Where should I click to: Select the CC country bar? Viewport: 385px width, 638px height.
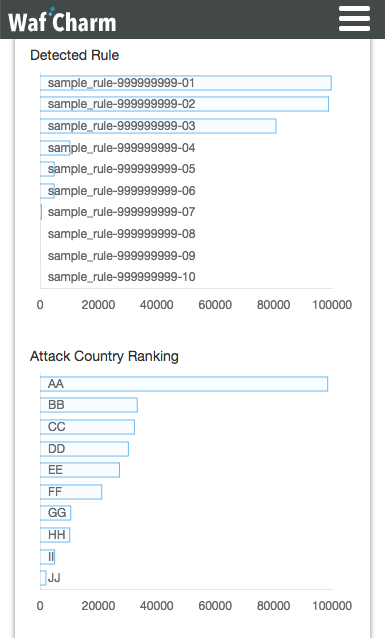(88, 427)
